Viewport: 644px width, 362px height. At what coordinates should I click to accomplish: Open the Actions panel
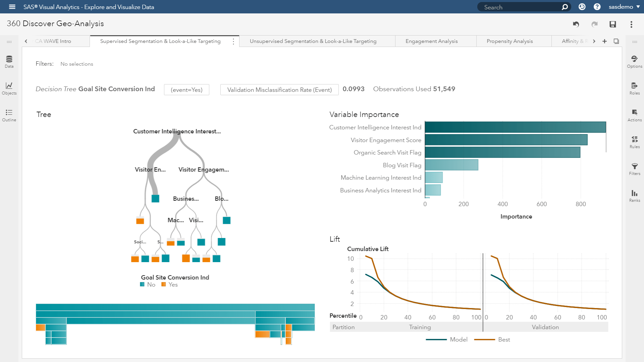click(x=635, y=115)
